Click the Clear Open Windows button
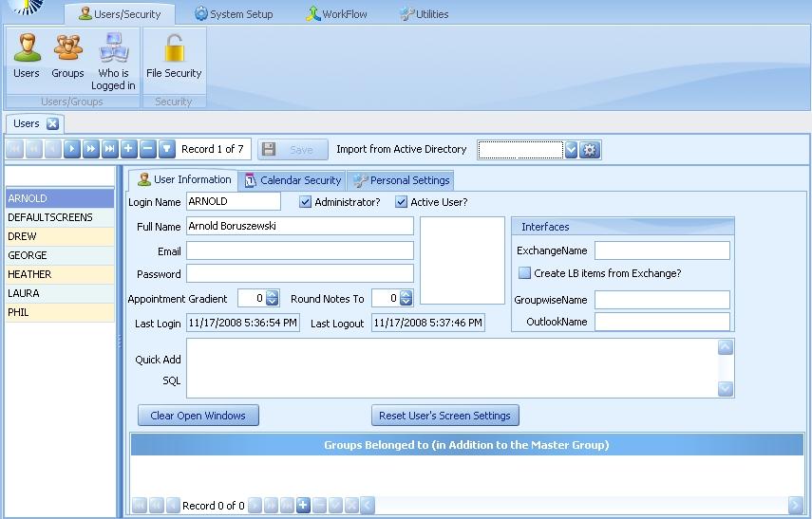Image resolution: width=812 pixels, height=519 pixels. pyautogui.click(x=198, y=416)
